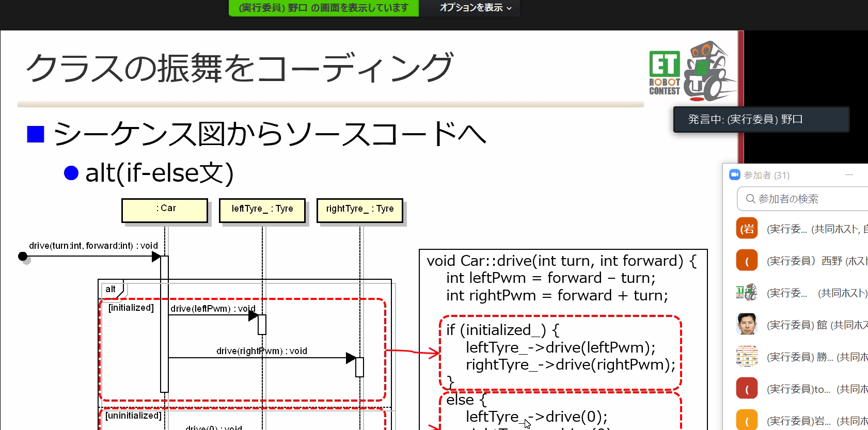Click the ET robot avatar in participant list
The width and height of the screenshot is (868, 430).
[747, 293]
